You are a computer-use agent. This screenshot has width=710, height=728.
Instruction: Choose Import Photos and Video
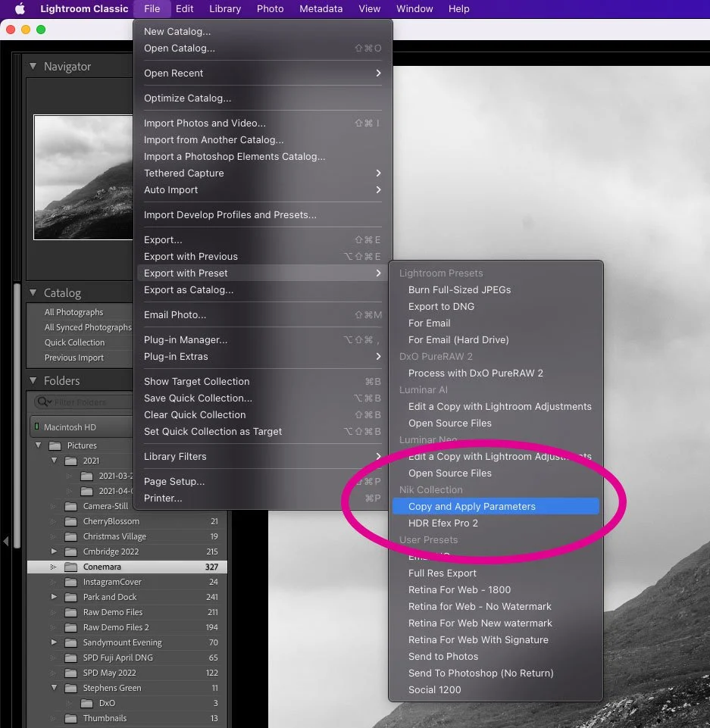click(x=262, y=123)
